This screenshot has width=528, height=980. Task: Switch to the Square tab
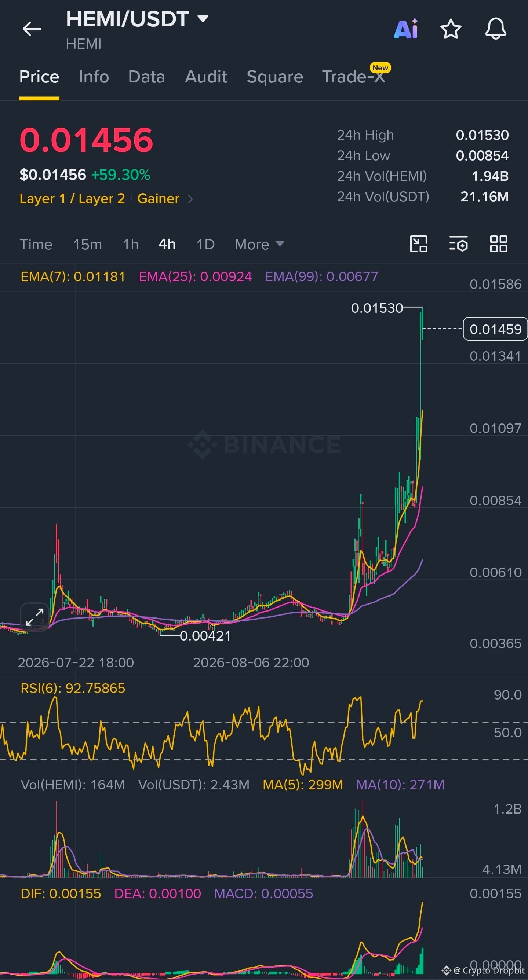275,77
